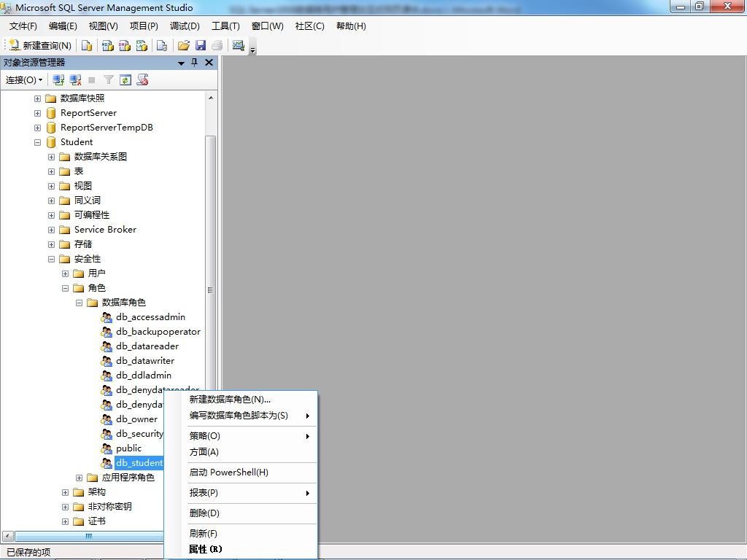
Task: Expand the 应用程序角色 folder
Action: click(x=79, y=478)
